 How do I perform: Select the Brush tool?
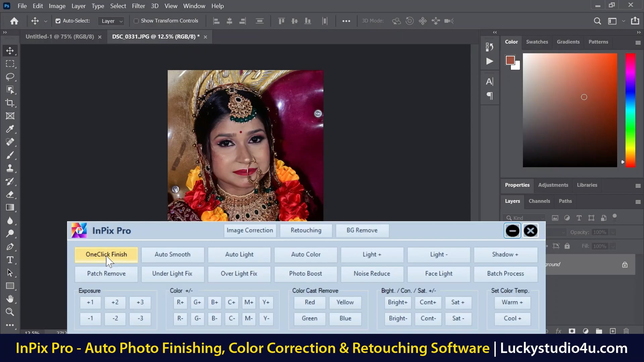[10, 155]
